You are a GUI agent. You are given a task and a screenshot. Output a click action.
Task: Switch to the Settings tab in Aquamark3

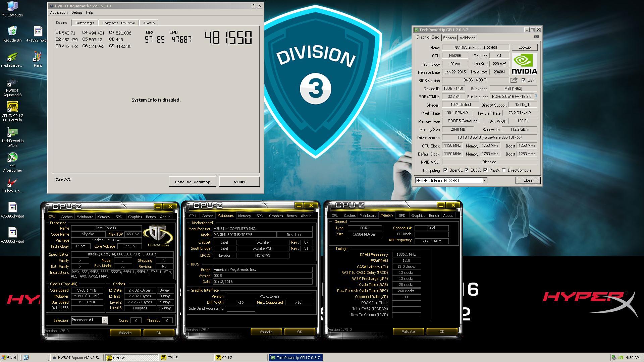[85, 23]
